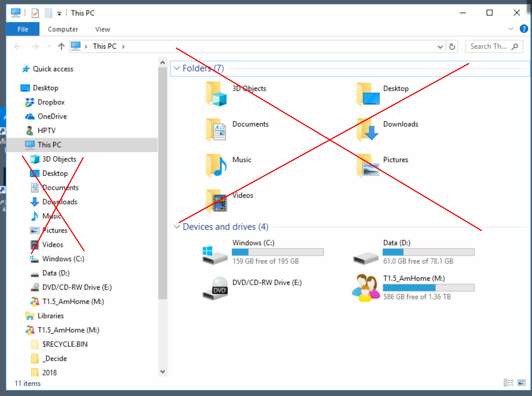This screenshot has height=396, width=532.
Task: Expand the ribbon using the chevron
Action: [x=511, y=29]
